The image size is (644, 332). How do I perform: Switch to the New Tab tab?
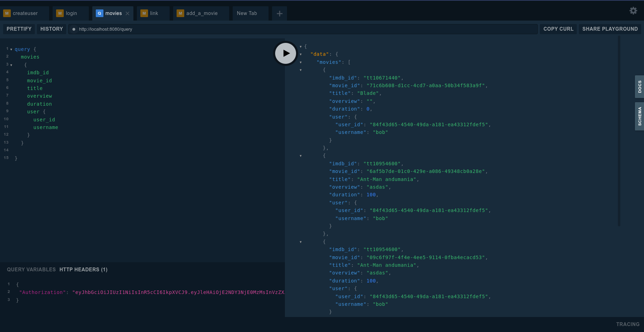pyautogui.click(x=250, y=14)
